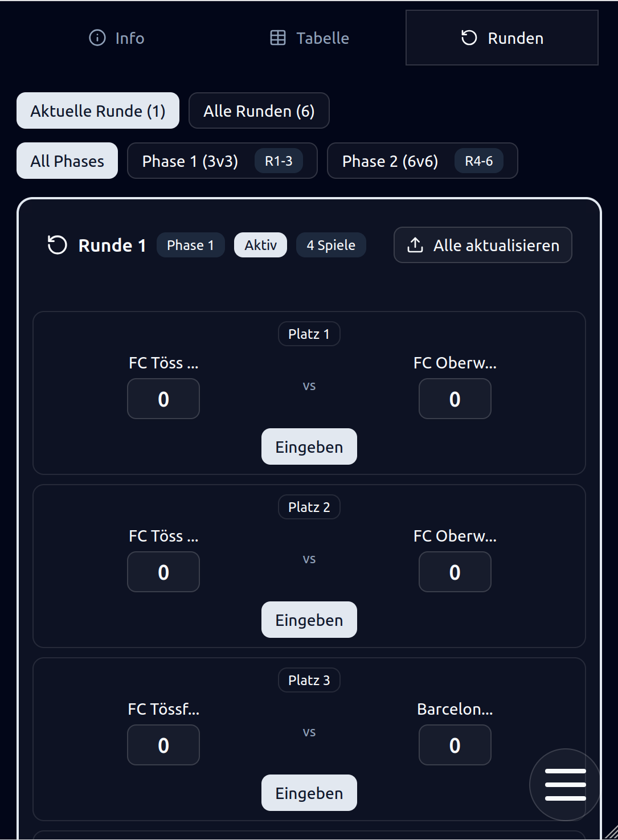
Task: Select the Aktuelle Runde (1) filter
Action: [x=98, y=110]
